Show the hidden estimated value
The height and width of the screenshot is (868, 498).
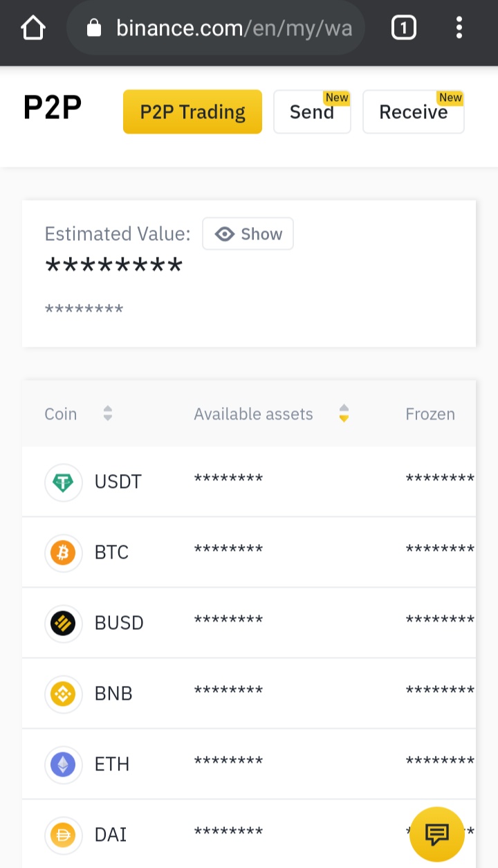(x=248, y=234)
